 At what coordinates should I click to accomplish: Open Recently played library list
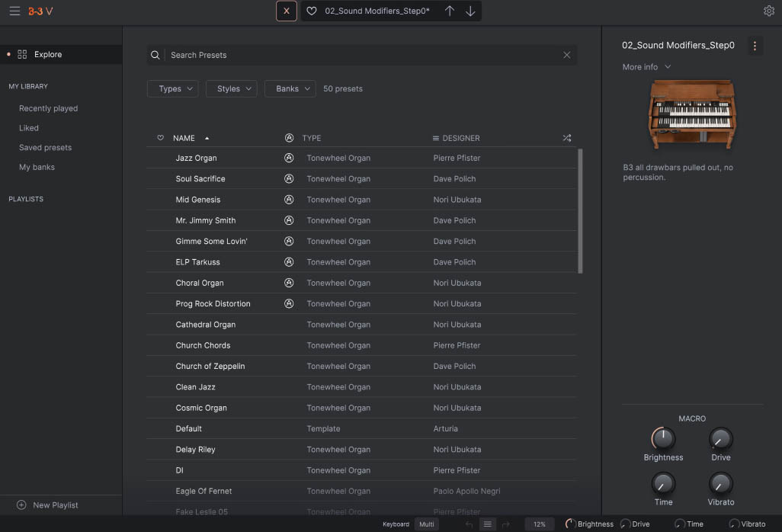tap(48, 108)
